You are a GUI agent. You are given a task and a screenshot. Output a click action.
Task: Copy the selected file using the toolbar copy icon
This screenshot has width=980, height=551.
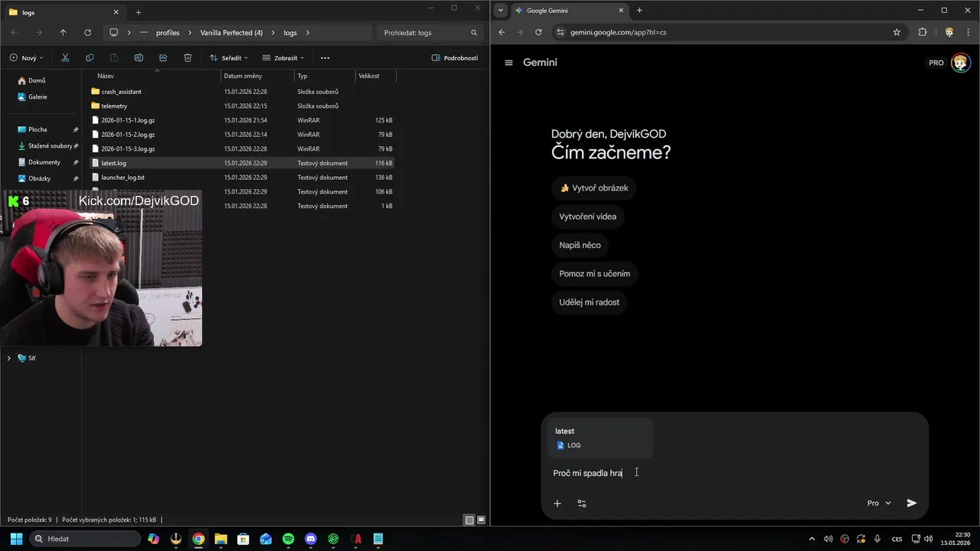point(90,58)
